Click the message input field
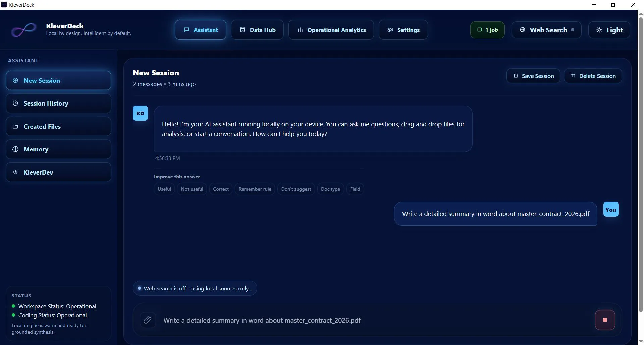 coord(376,320)
